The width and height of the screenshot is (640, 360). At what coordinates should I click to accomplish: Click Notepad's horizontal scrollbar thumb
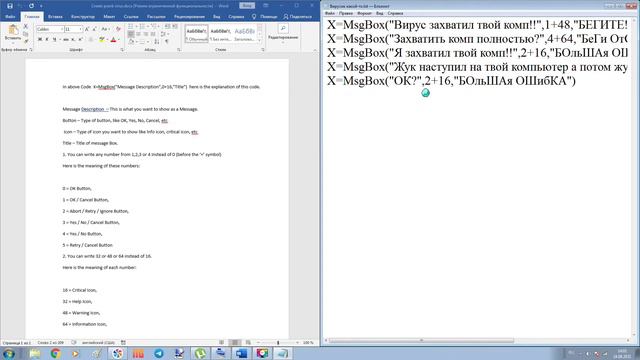pyautogui.click(x=422, y=340)
